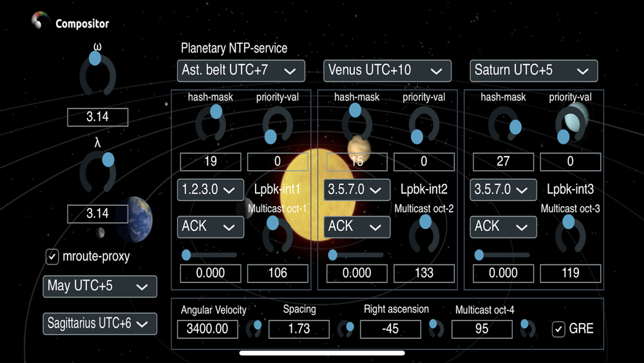Click the priority-val field in Venus panel
This screenshot has width=644, height=363.
(424, 162)
